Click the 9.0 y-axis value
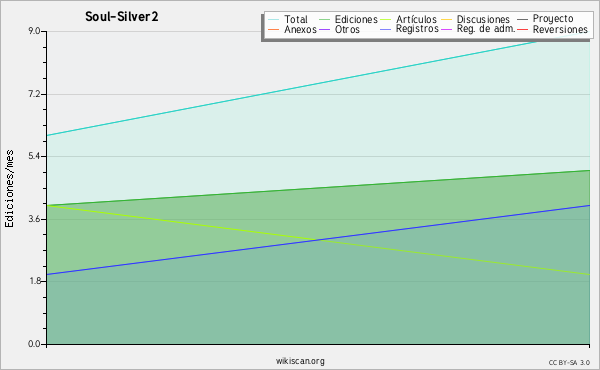Screen dimensions: 600x370 click(34, 31)
